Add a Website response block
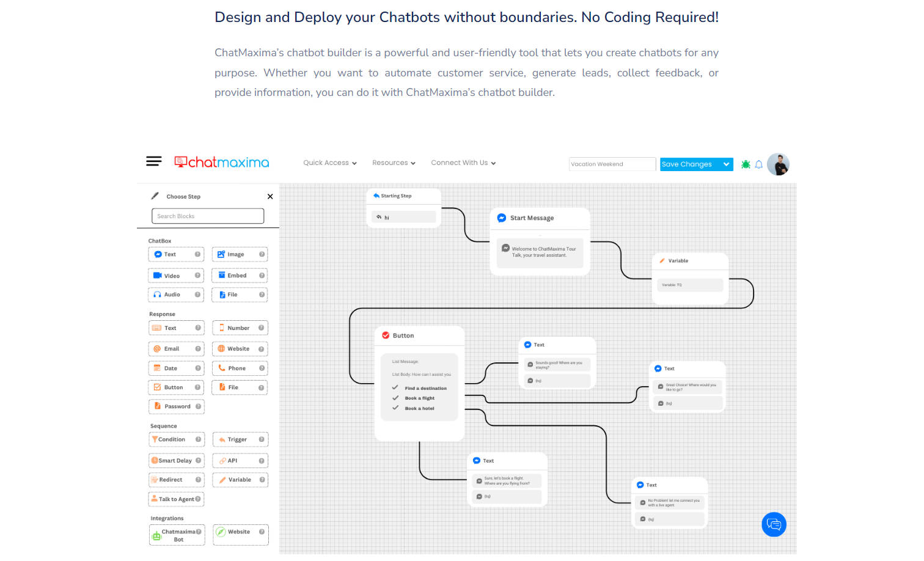Viewport: 924px width, 561px height. 240,349
